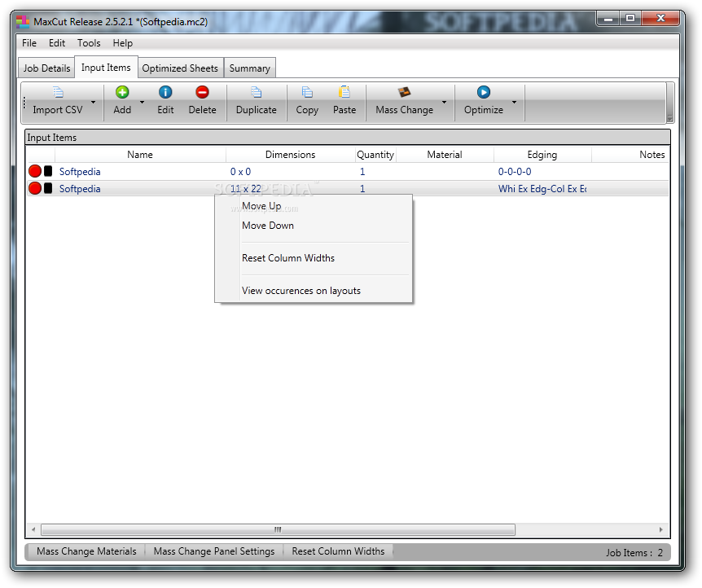The height and width of the screenshot is (588, 702).
Task: Select the Input Items tab
Action: point(106,67)
